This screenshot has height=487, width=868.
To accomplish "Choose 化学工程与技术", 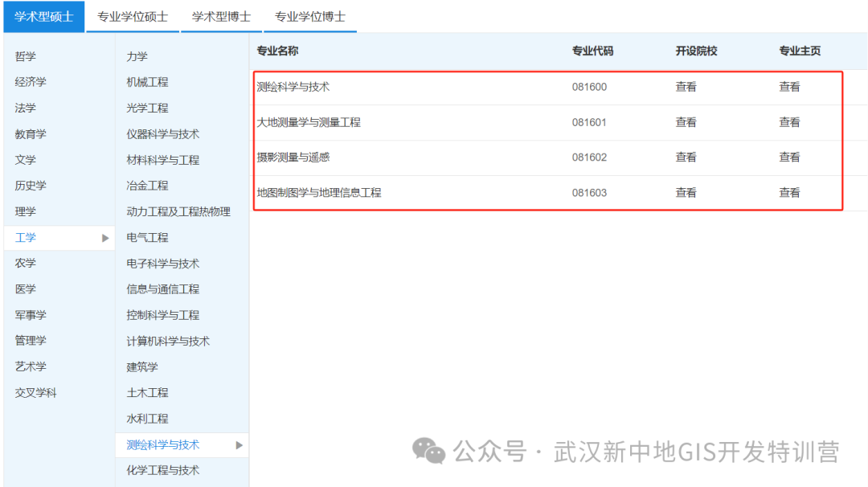I will [x=162, y=470].
